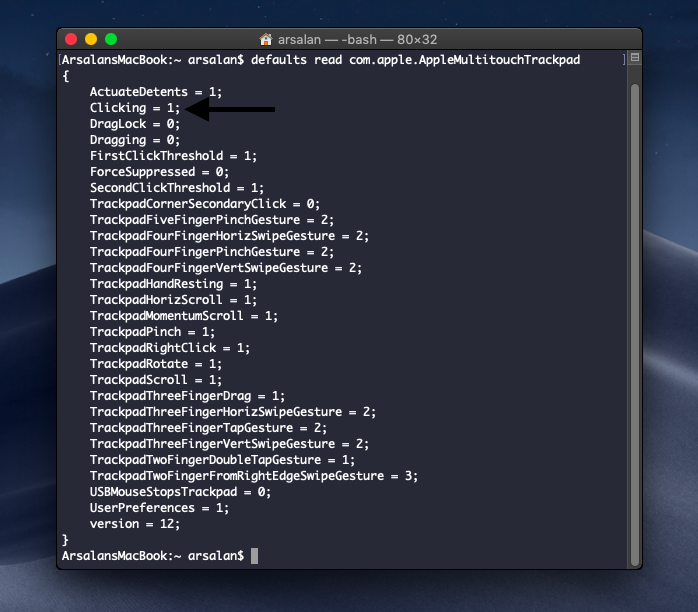Screen dimensions: 698x612
Task: Click the 'TrackpadMomentumScroll = 1;' line
Action: coord(184,316)
